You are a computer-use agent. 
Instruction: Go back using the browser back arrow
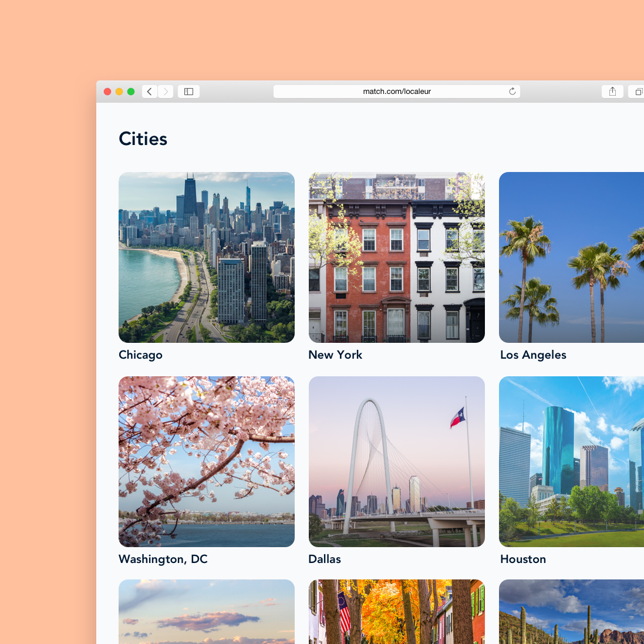(150, 92)
